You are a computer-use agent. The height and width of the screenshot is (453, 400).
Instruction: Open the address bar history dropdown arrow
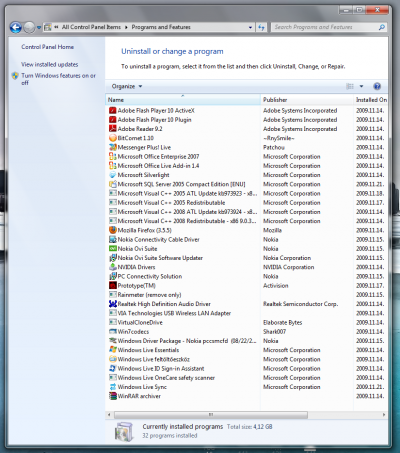[250, 27]
